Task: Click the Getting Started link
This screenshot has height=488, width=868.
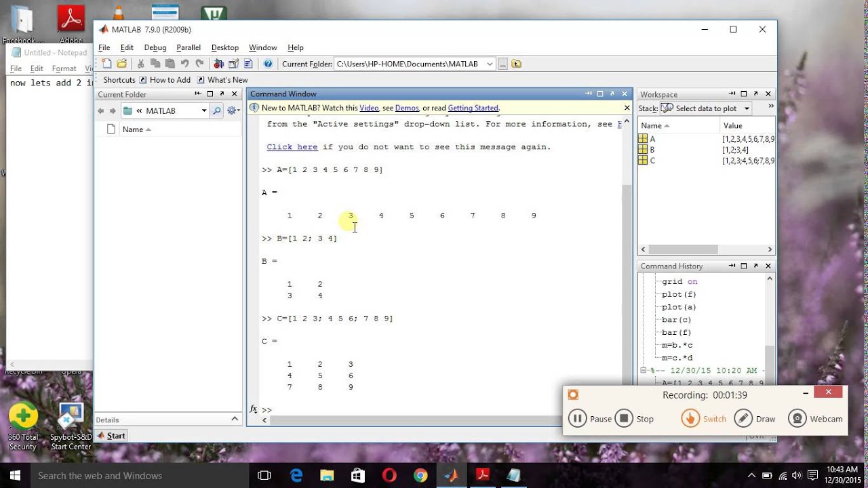Action: [473, 108]
